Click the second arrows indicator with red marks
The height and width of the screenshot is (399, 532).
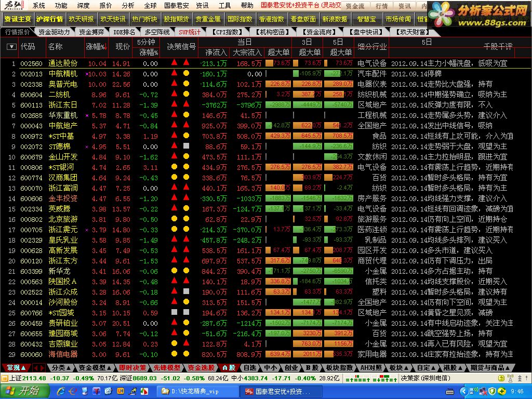coord(385,379)
